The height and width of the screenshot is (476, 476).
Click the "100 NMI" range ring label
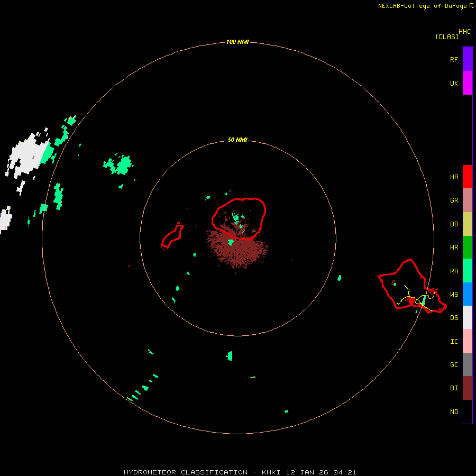point(237,42)
